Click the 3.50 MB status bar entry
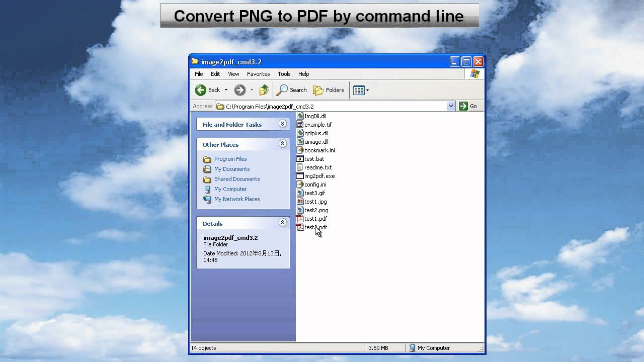644x362 pixels. point(378,348)
